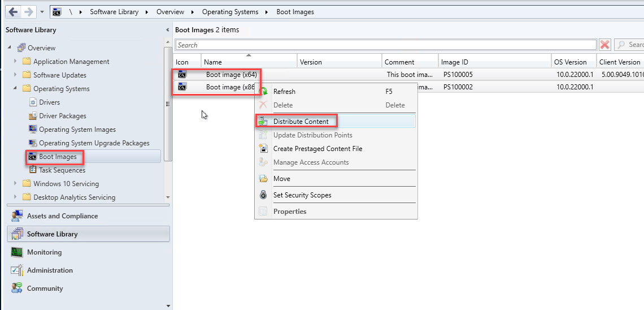Expand the Windows 10 Servicing node

(x=15, y=183)
